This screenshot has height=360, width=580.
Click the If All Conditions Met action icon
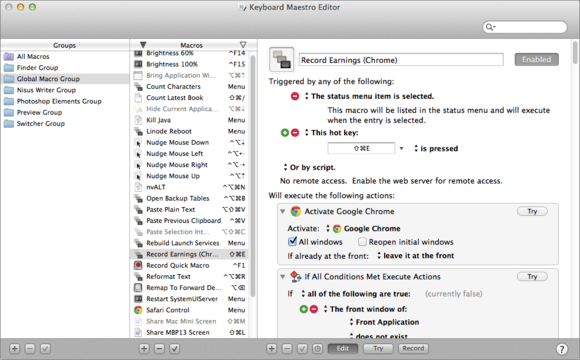point(296,276)
